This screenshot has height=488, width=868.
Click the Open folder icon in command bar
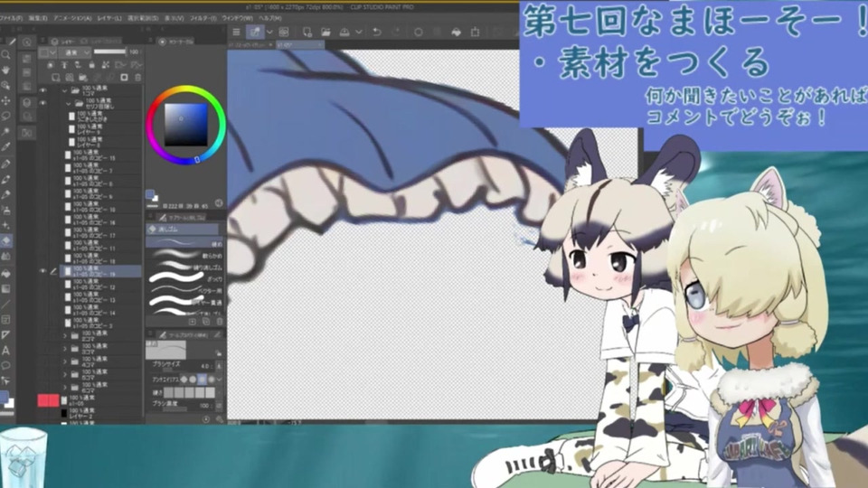click(325, 33)
